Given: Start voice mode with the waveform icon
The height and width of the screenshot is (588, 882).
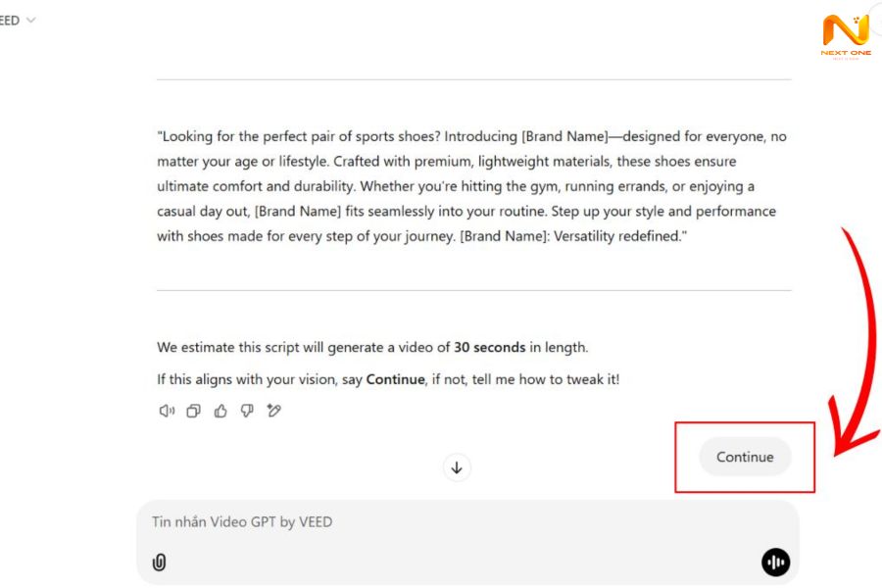Looking at the screenshot, I should pos(775,563).
